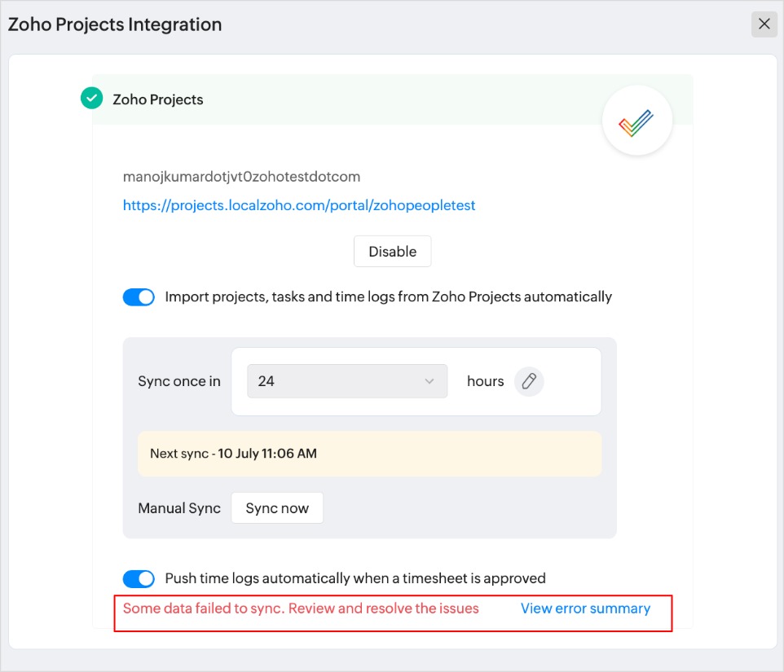Open the sync interval dropdown showing 24

coord(346,381)
